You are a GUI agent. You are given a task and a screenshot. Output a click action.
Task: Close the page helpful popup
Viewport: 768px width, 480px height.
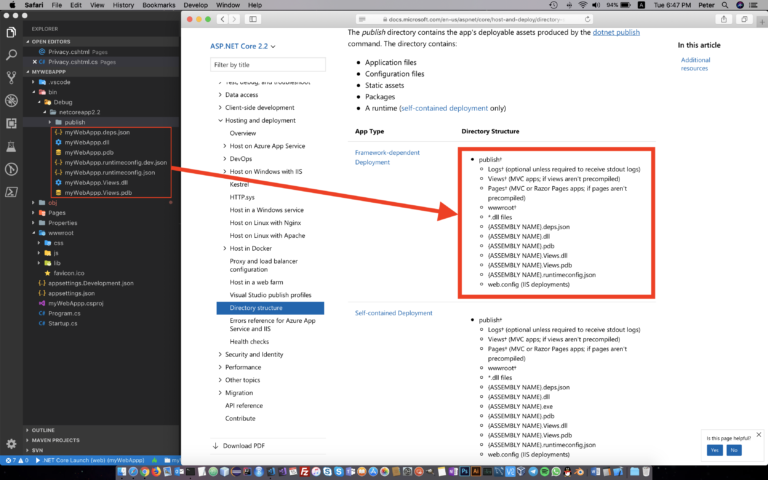click(x=759, y=434)
